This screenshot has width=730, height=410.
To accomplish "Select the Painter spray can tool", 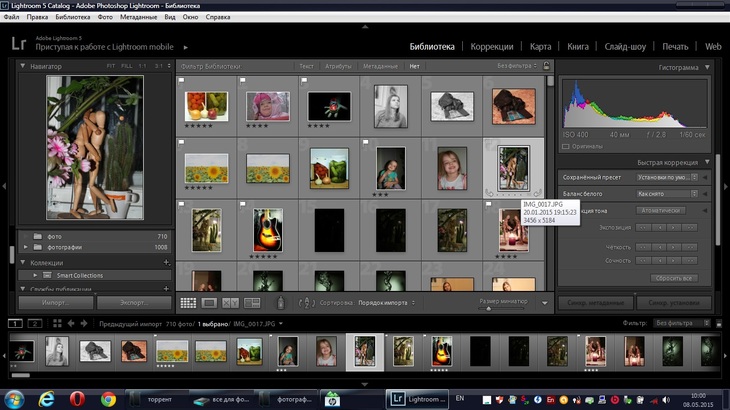I will coord(281,302).
